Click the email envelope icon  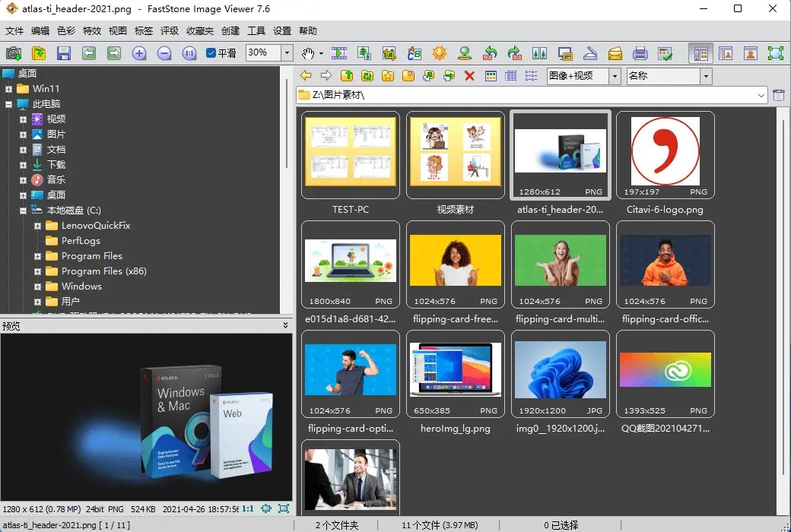coord(615,53)
